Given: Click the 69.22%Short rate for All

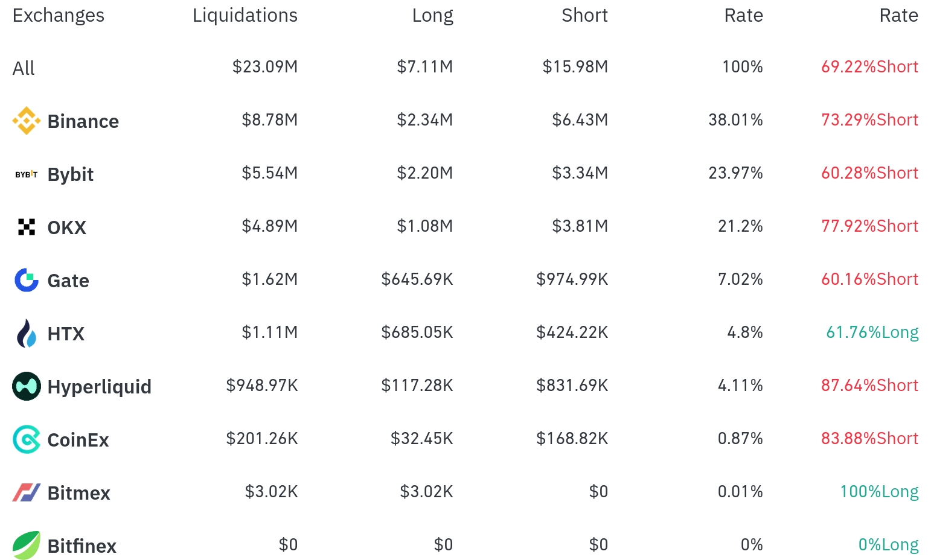Looking at the screenshot, I should point(870,67).
